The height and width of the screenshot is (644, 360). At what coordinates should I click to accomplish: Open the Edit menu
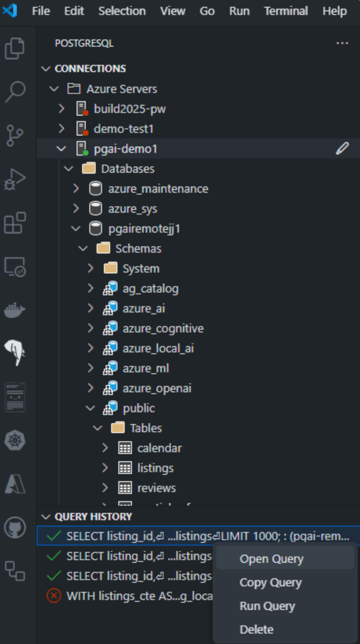(74, 11)
